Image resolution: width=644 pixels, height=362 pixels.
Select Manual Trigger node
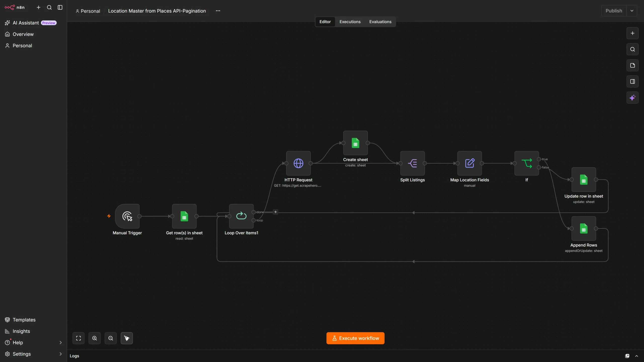point(127,216)
